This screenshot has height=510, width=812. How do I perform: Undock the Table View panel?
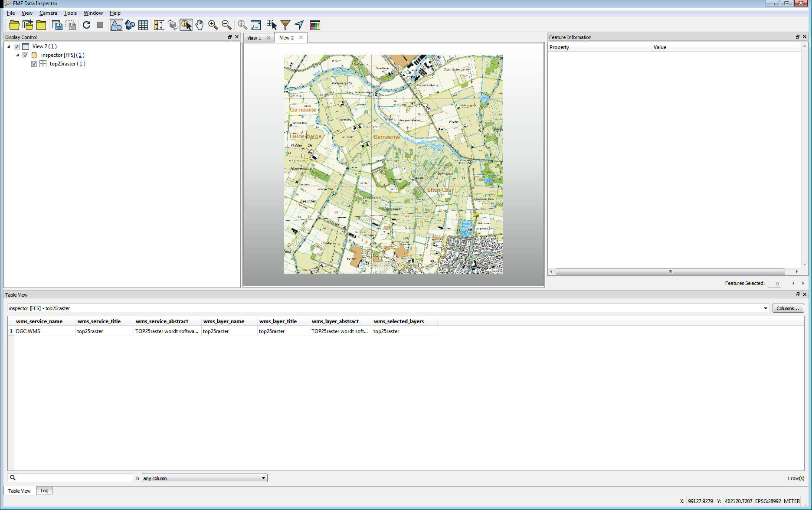(797, 294)
